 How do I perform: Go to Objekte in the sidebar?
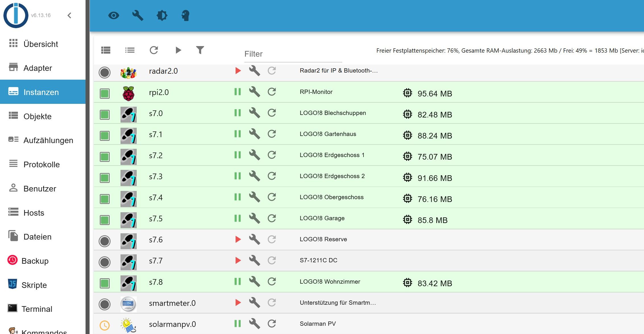pyautogui.click(x=37, y=116)
